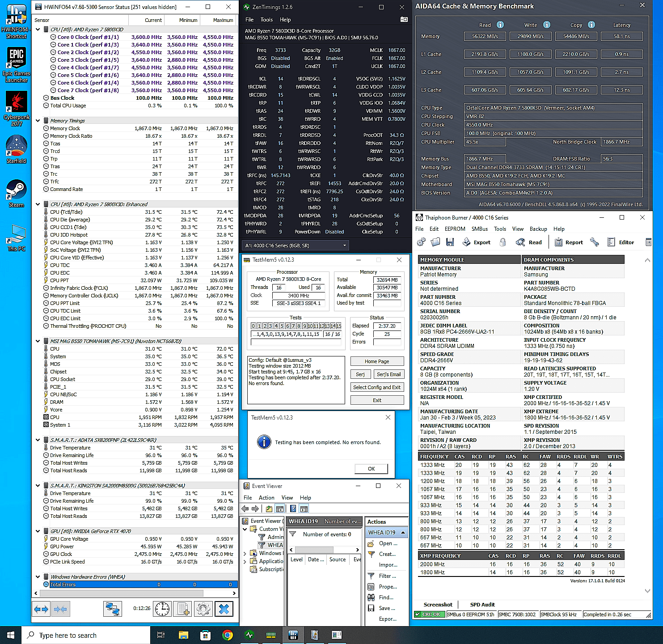Open HWiNFO sensor settings gear
663x644 pixels.
pyautogui.click(x=203, y=609)
